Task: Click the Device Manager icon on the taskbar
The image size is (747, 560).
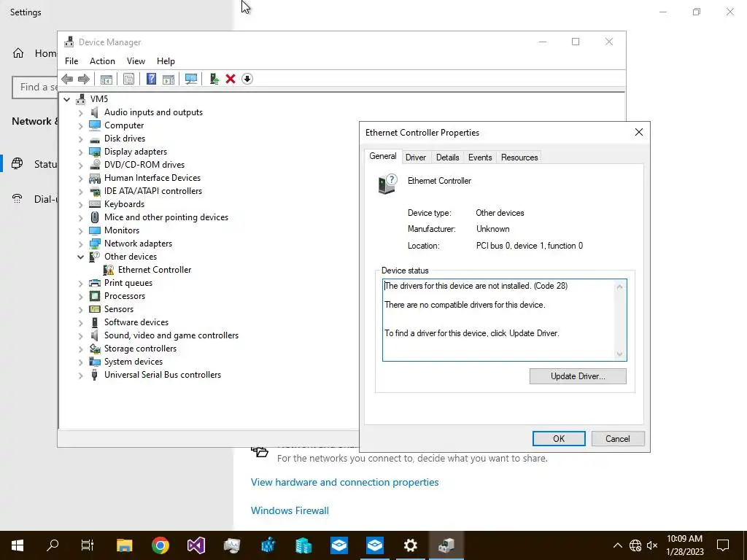Action: click(446, 545)
